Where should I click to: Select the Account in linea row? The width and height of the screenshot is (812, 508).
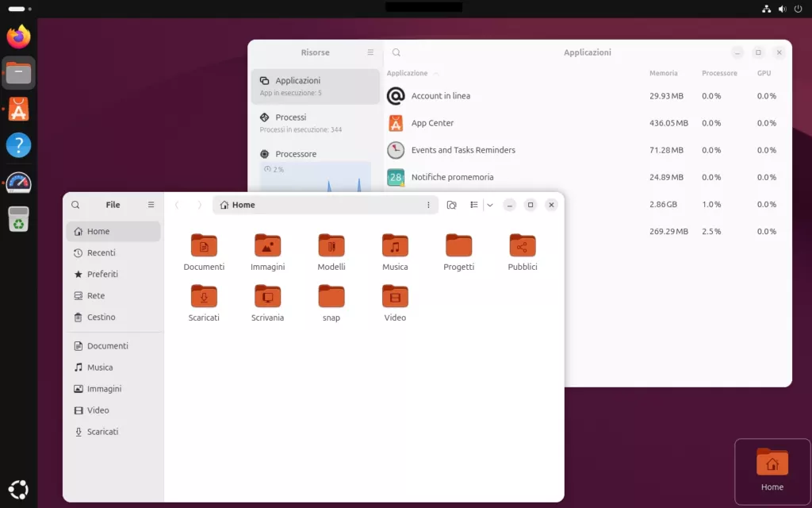[x=588, y=96]
